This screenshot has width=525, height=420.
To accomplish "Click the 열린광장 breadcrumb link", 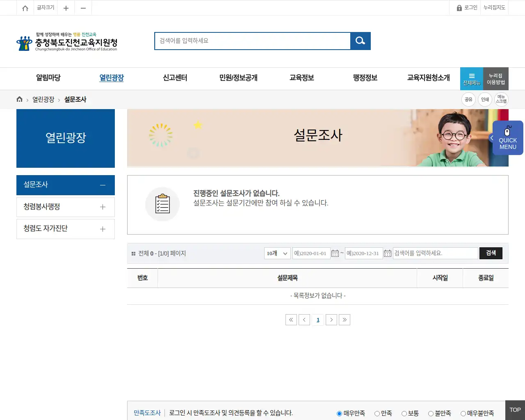I will click(x=43, y=100).
